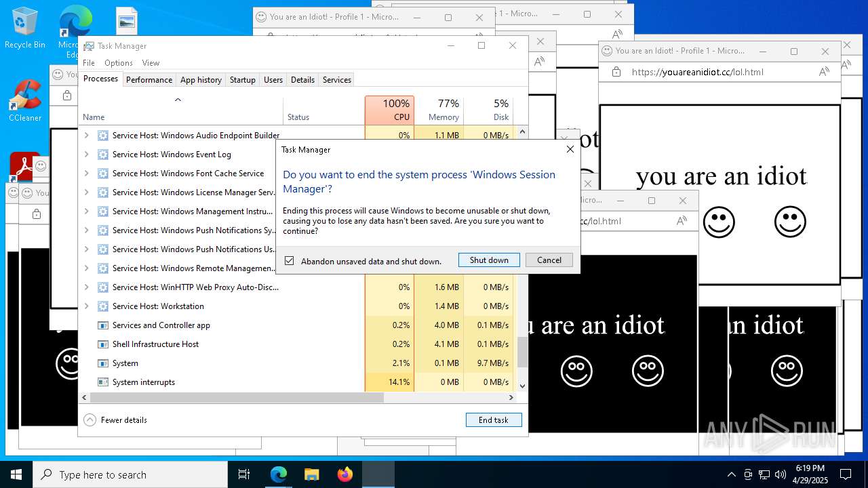This screenshot has height=488, width=868.
Task: Click gear icon of Windows Font Cache Service
Action: pos(103,174)
